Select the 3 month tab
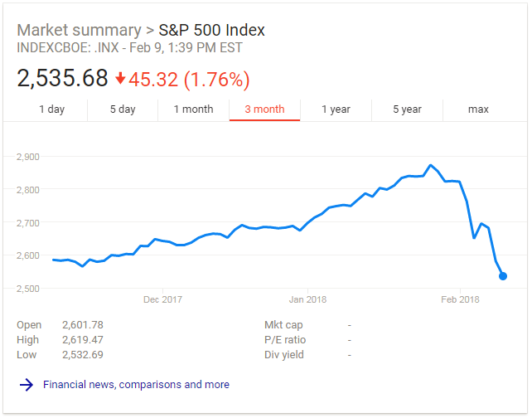This screenshot has width=532, height=418. (x=264, y=109)
